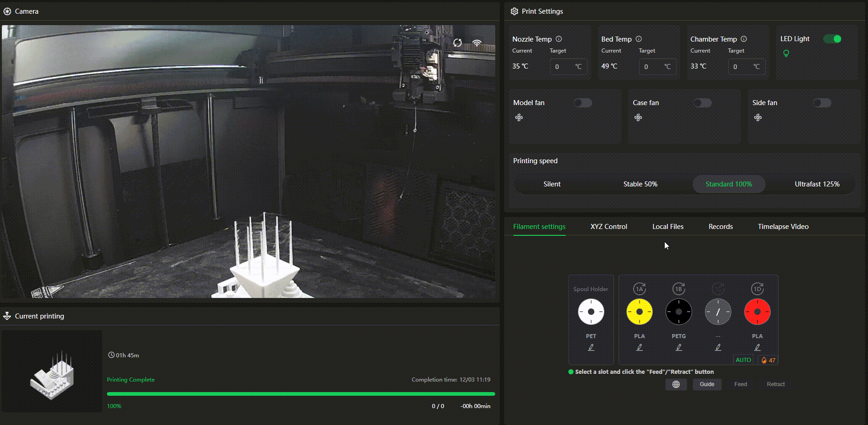Click the humidity indicator showing 47
The height and width of the screenshot is (425, 868).
768,360
